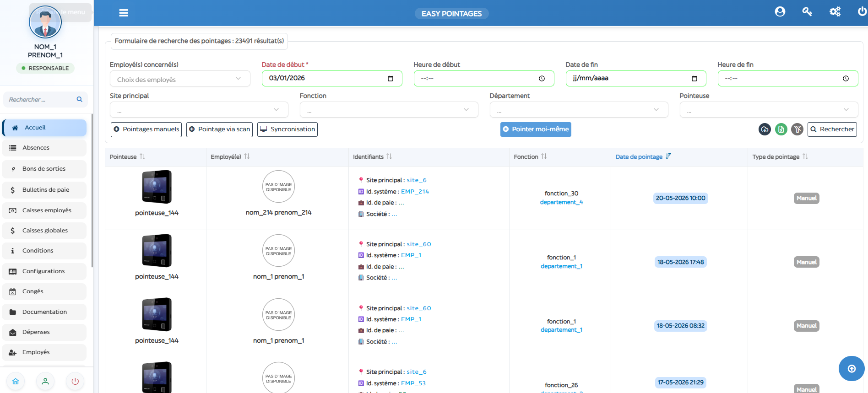This screenshot has width=868, height=393.
Task: Sort table by Pointeuse column arrows
Action: 142,156
